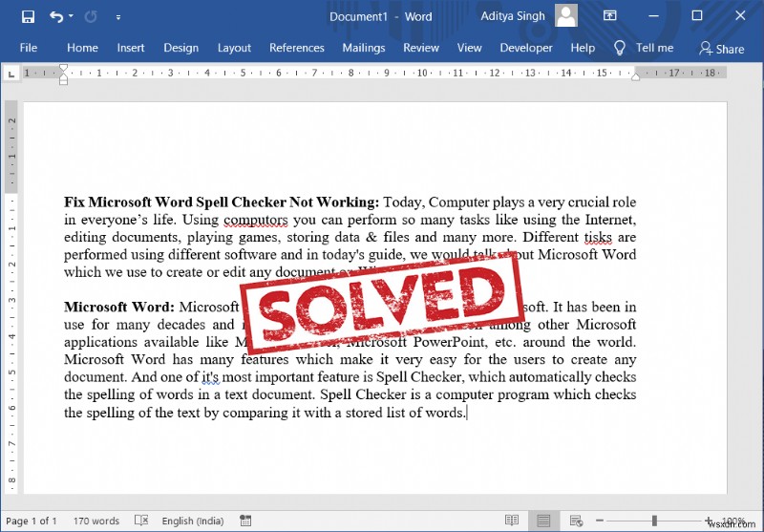The image size is (764, 532).
Task: Click the Redo/Repeat icon
Action: 91,17
